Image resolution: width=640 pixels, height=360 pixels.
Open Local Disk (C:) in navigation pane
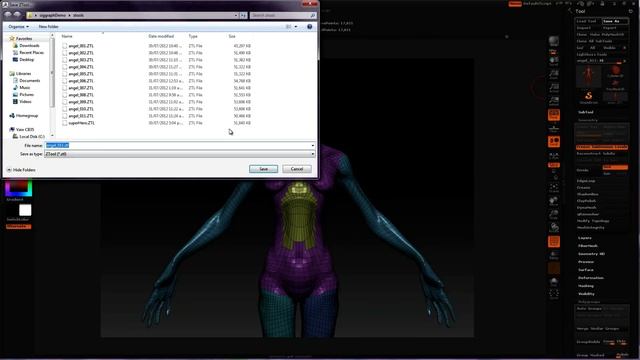[x=31, y=136]
